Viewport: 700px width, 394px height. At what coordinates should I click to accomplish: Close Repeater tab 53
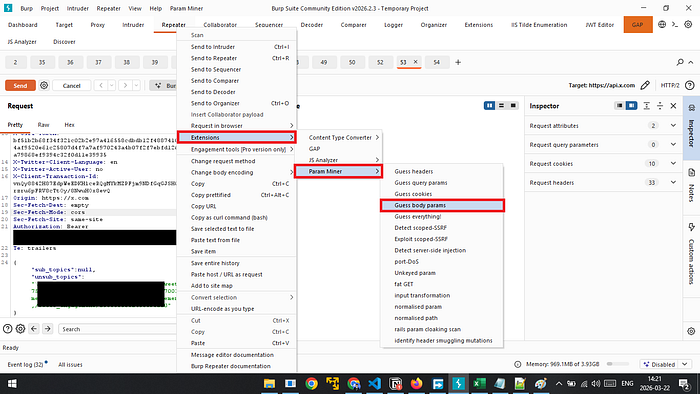(415, 62)
